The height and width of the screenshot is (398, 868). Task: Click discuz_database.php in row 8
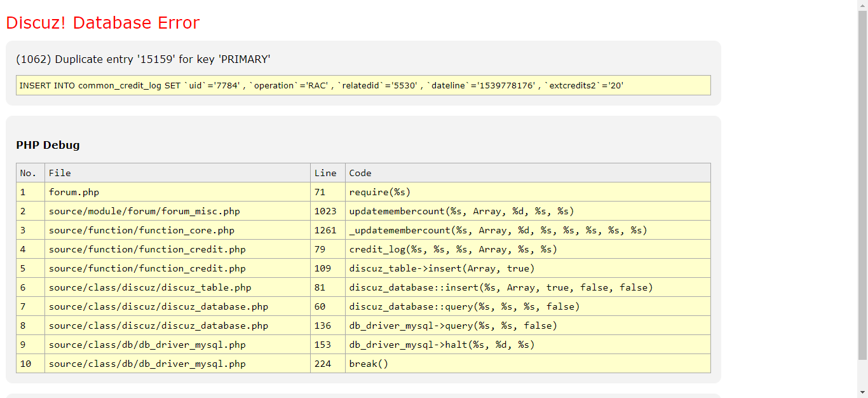158,326
